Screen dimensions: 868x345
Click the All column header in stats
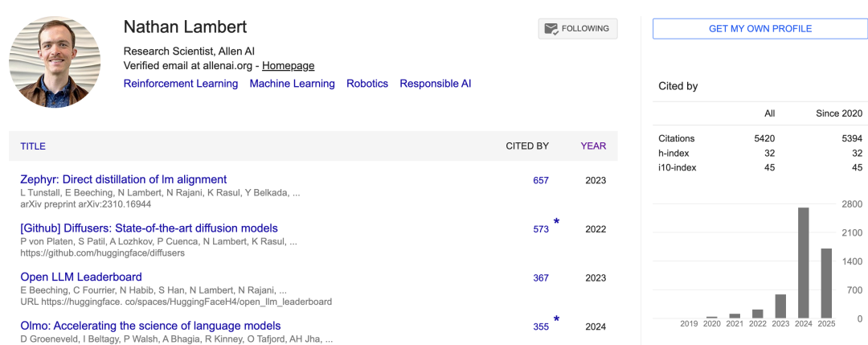pyautogui.click(x=769, y=113)
